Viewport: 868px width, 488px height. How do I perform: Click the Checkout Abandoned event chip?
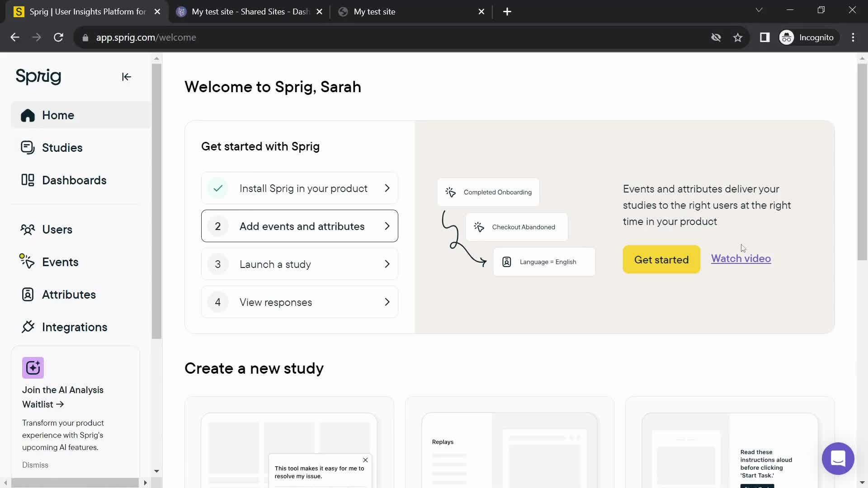[x=517, y=227]
